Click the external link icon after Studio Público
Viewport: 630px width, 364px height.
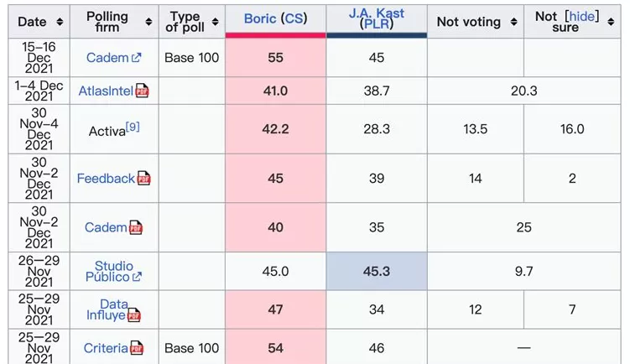[x=137, y=277]
